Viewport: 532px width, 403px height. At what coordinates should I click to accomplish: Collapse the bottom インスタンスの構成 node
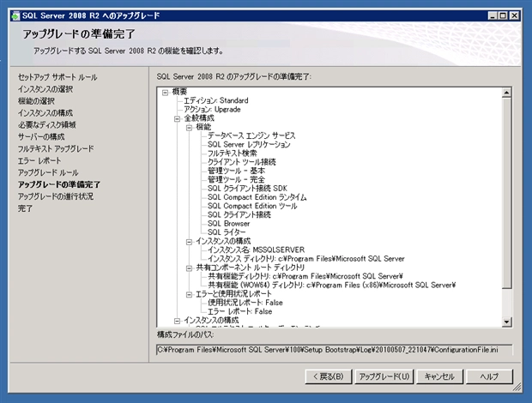177,321
